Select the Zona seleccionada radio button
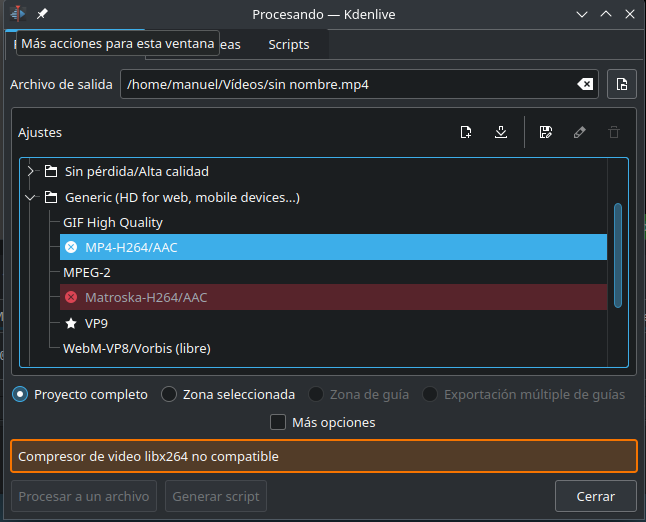Viewport: 646px width, 522px height. [169, 395]
